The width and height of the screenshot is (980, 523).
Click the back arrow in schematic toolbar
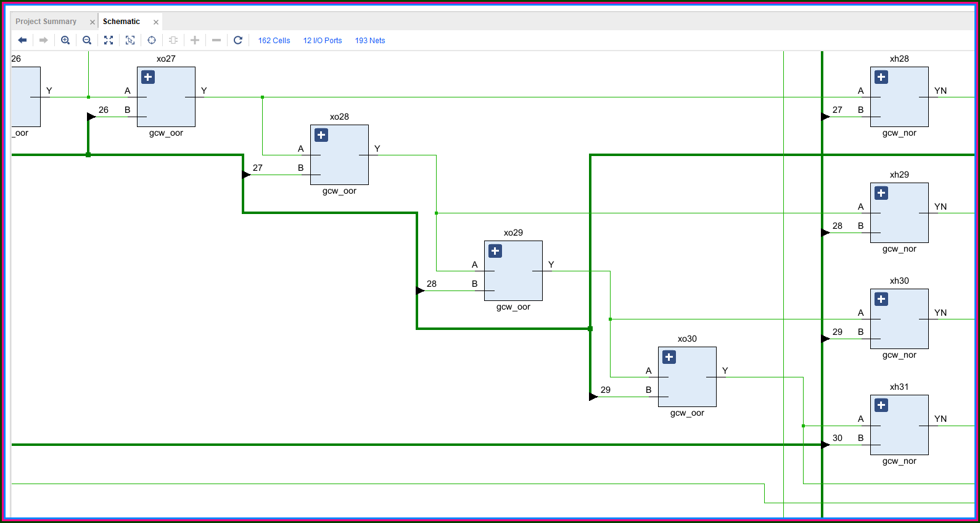[x=22, y=40]
